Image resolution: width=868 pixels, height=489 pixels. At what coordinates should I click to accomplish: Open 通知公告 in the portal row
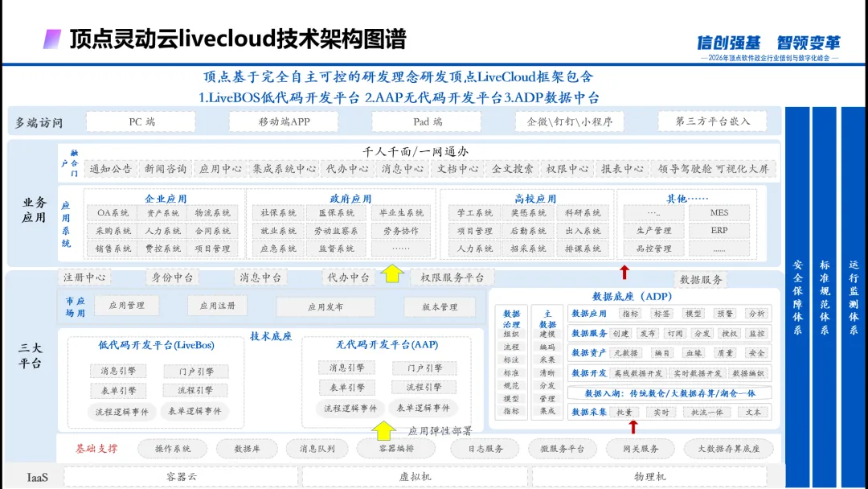(x=110, y=169)
